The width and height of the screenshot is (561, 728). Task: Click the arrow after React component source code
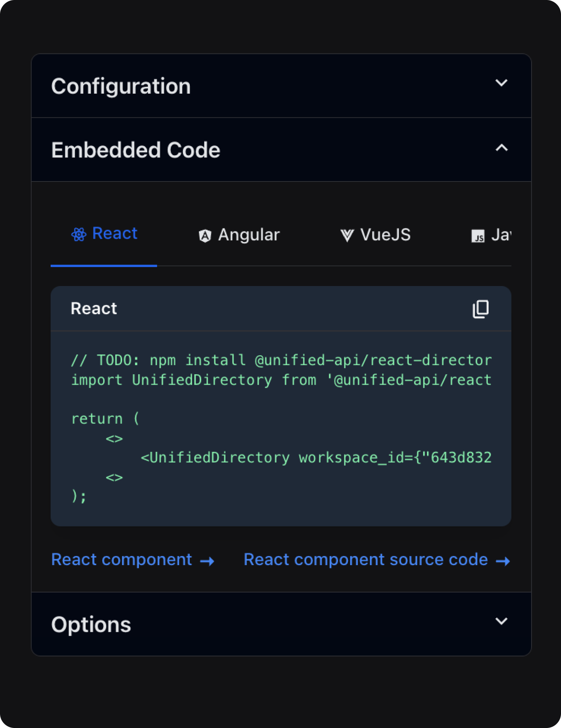point(503,561)
